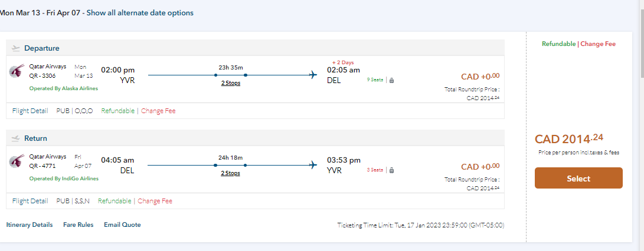The image size is (644, 251).
Task: Click Refundable label in return row
Action: coord(115,201)
